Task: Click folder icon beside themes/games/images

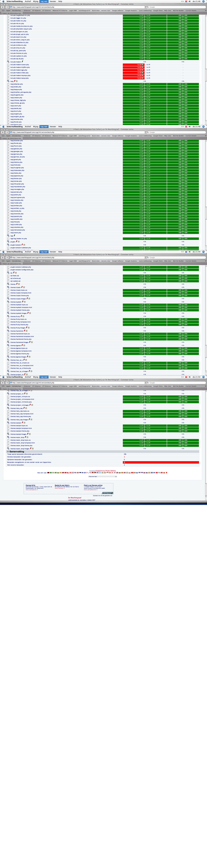Action: (8, 357)
